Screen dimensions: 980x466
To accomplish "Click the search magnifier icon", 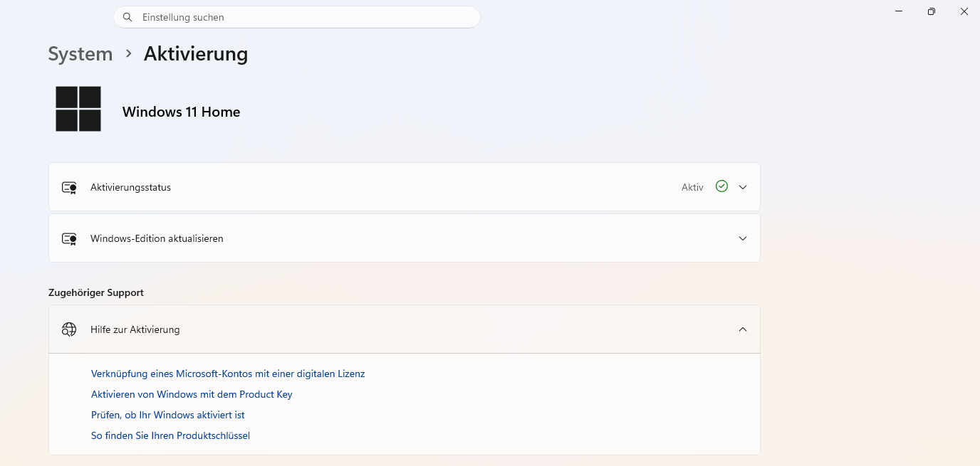I will click(x=127, y=17).
